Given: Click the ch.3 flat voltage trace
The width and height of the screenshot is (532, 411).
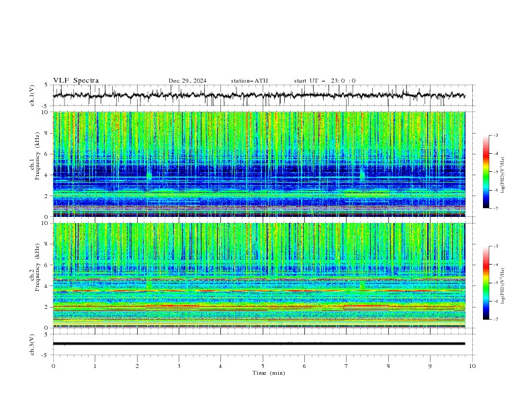Looking at the screenshot, I should pyautogui.click(x=259, y=344).
